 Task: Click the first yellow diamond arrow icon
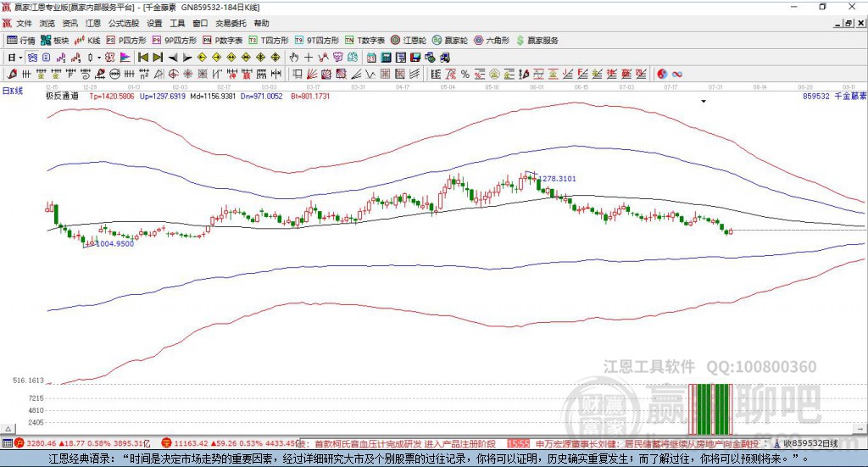click(x=202, y=58)
